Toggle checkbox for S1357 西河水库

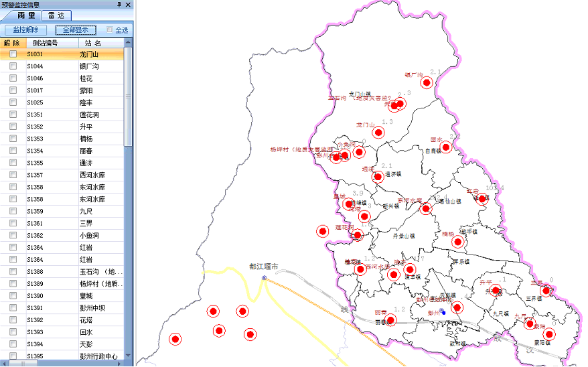[x=13, y=175]
